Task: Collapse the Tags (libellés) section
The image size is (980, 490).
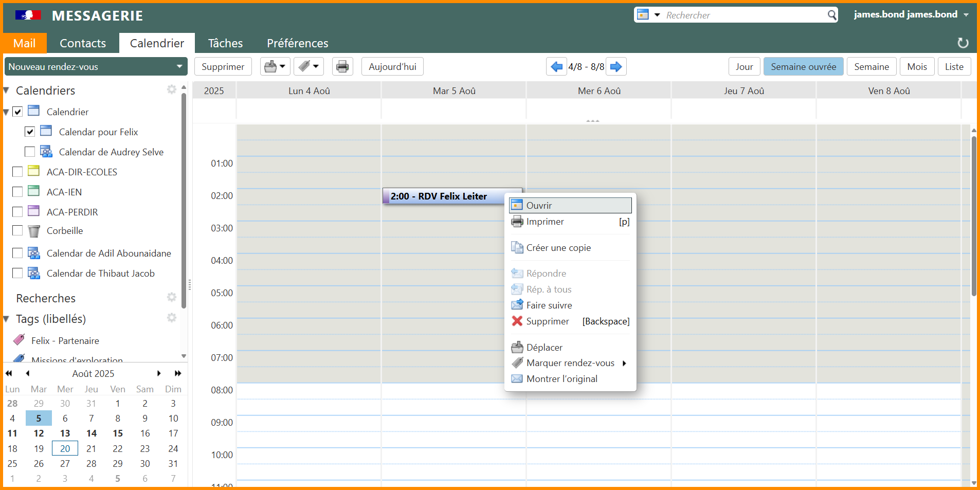Action: coord(7,319)
